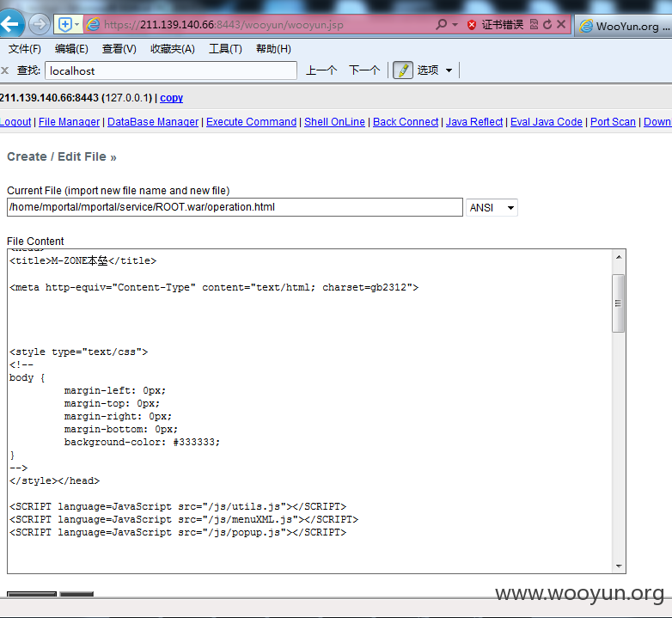Click the browser Forward arrow button
672x618 pixels.
pyautogui.click(x=39, y=24)
